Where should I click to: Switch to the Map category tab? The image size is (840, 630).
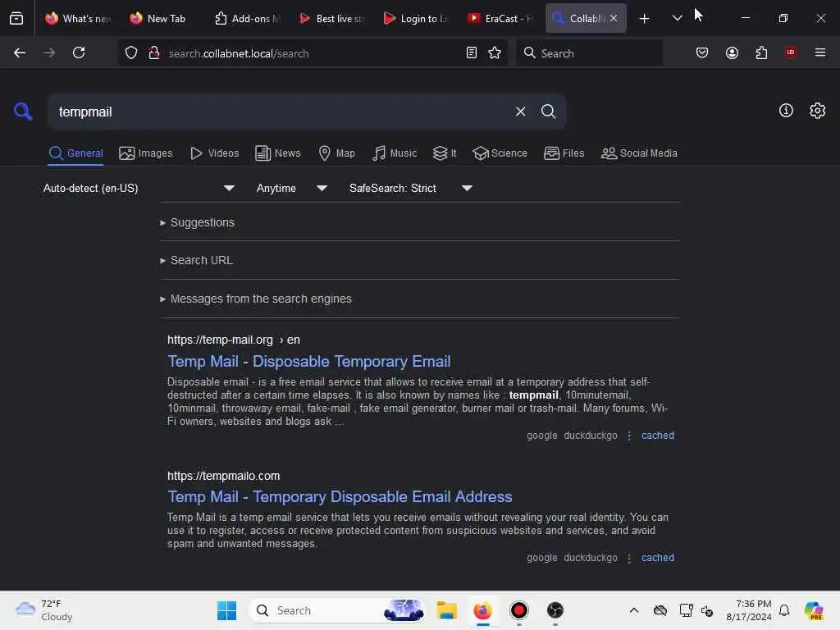336,153
